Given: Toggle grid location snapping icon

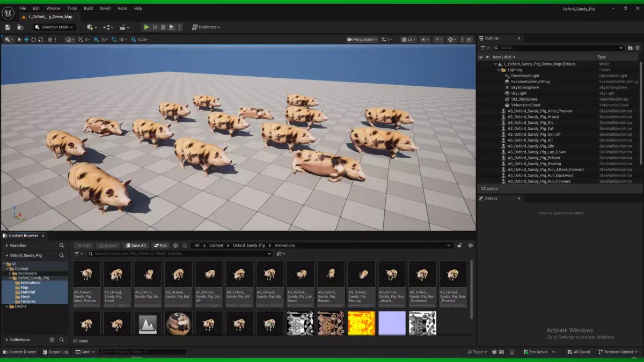Looking at the screenshot, I should coord(96,40).
